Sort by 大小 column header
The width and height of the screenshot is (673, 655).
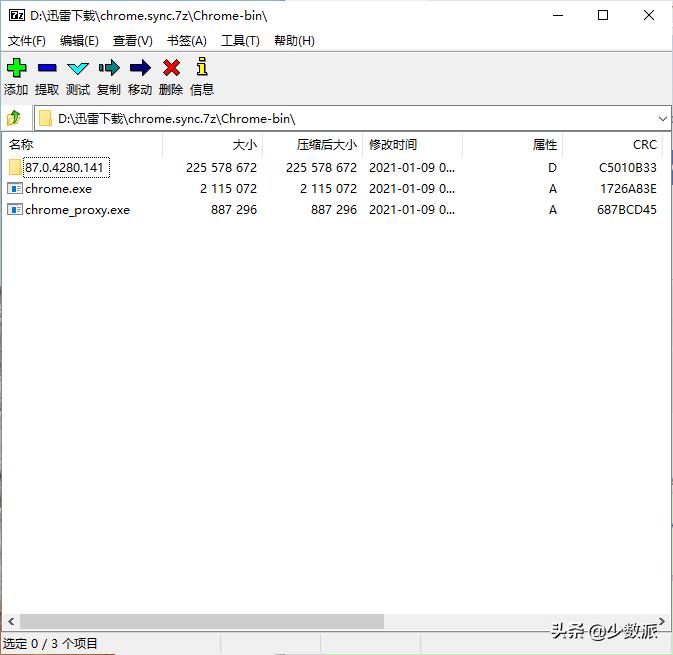coord(212,145)
